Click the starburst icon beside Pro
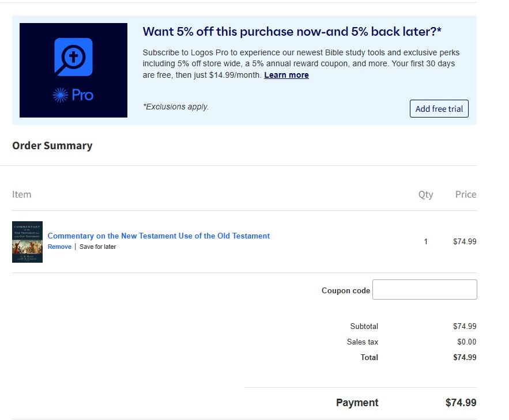The image size is (509, 420). pos(61,95)
